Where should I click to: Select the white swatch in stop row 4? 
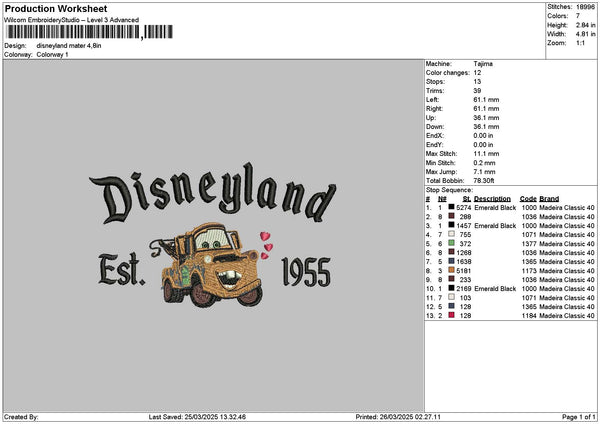[x=452, y=234]
